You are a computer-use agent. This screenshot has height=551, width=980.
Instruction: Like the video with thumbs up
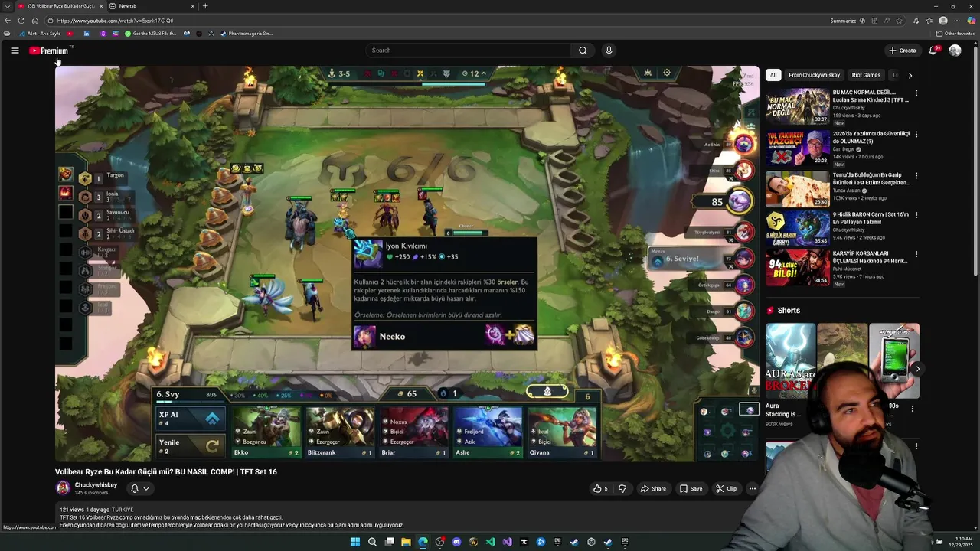pyautogui.click(x=601, y=488)
